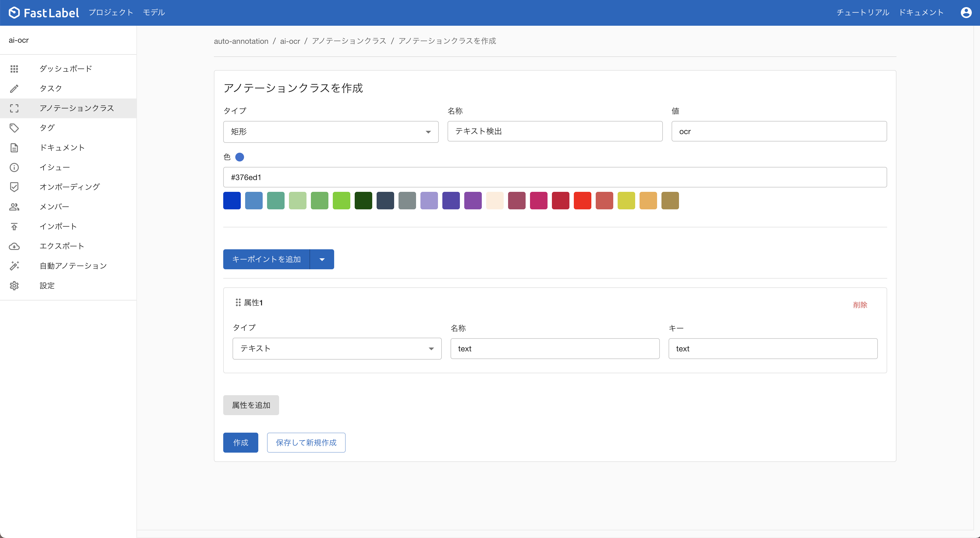Screen dimensions: 980x538
Task: Open the attribute タイプ dropdown showing テキスト
Action: [x=337, y=349]
